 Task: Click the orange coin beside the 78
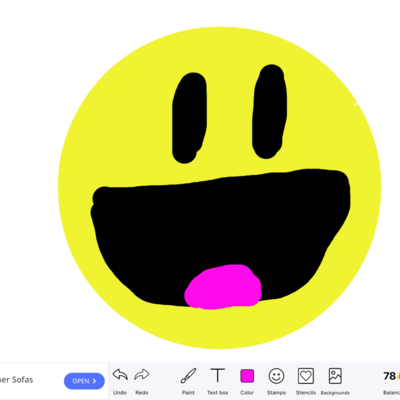click(x=398, y=377)
